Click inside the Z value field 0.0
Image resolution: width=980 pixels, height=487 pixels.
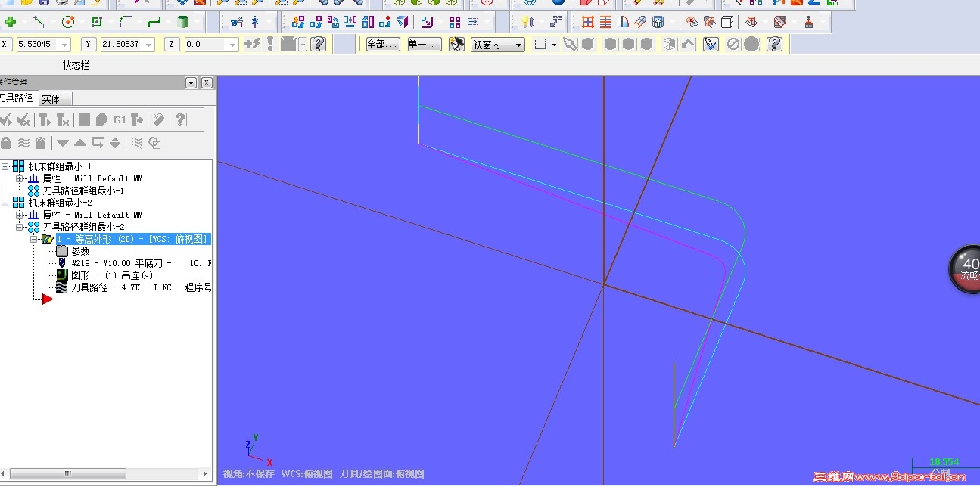[205, 45]
